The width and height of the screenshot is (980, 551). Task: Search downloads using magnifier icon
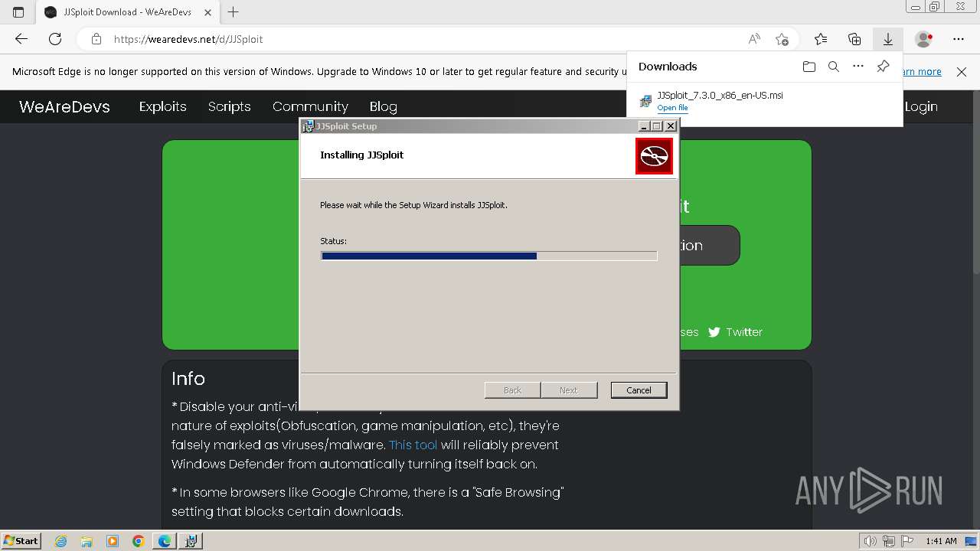coord(834,67)
